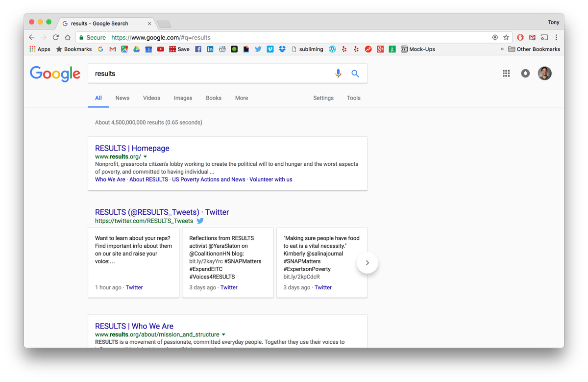Open the 'Who We Are' sitelink
The image size is (588, 382).
click(110, 179)
